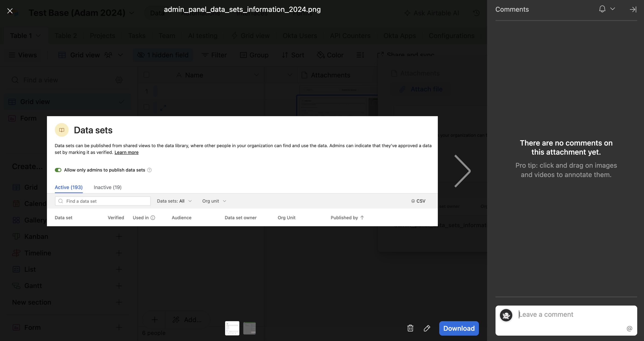The image size is (644, 341).
Task: Click the user avatar beside comment box
Action: point(506,315)
